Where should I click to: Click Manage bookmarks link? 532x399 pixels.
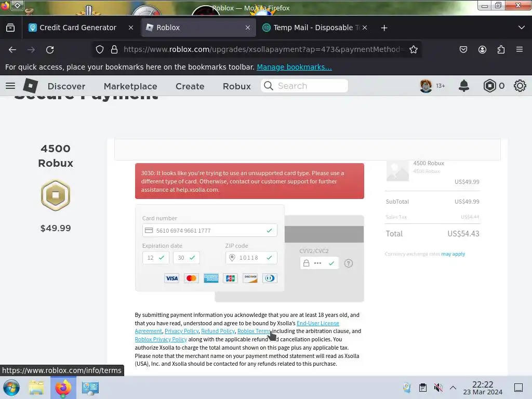click(294, 67)
